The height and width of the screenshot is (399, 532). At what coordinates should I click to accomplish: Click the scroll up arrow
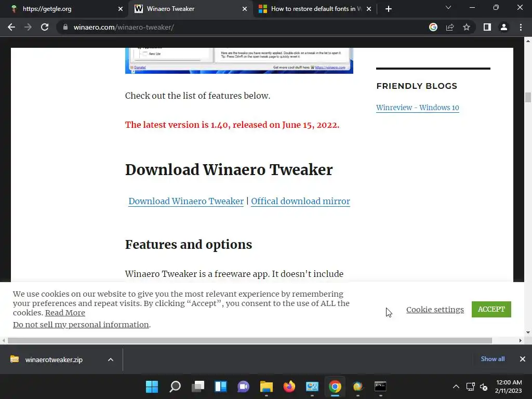point(528,41)
